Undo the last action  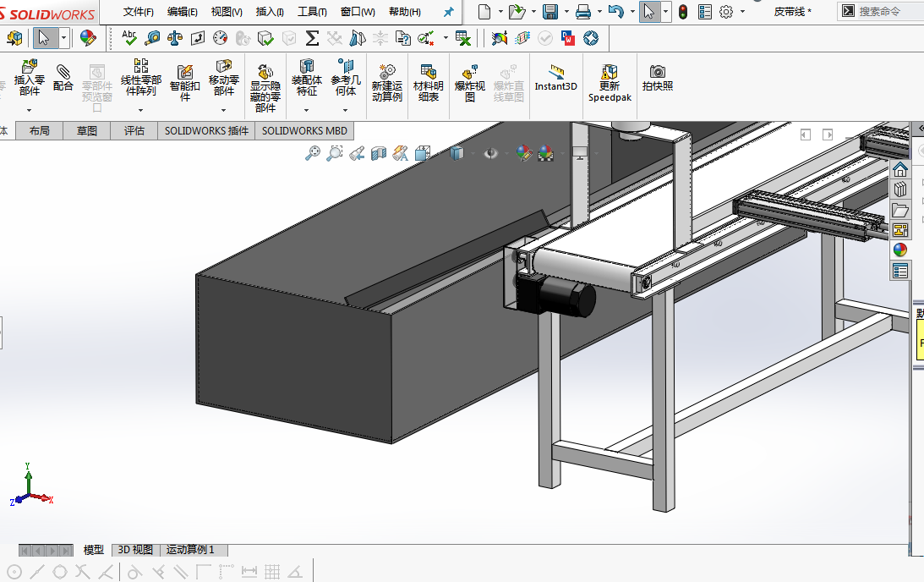pyautogui.click(x=615, y=12)
